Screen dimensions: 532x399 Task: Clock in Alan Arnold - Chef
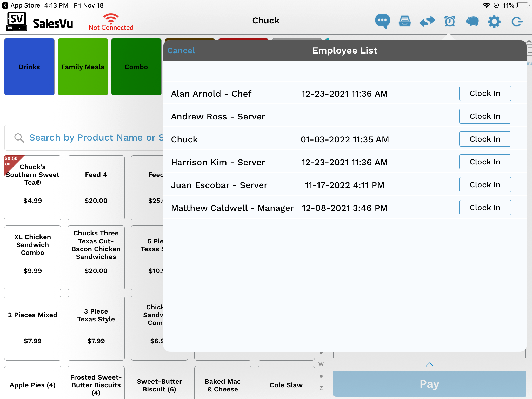485,93
